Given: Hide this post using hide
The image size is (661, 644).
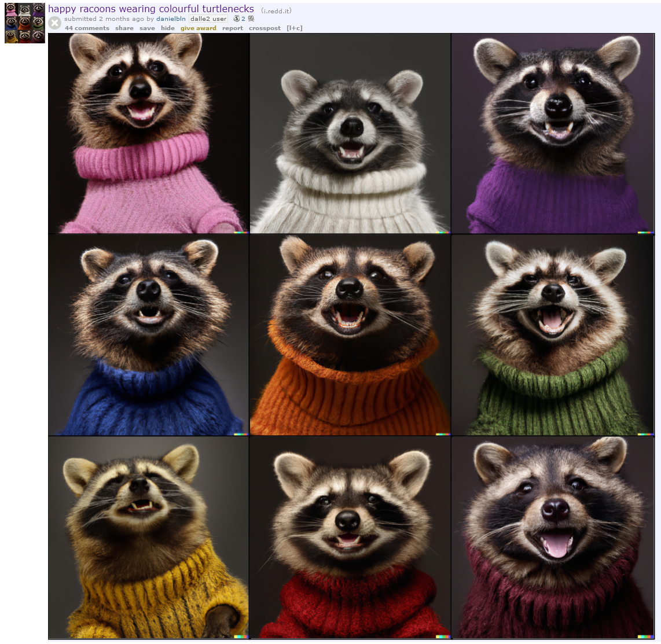Looking at the screenshot, I should (168, 28).
